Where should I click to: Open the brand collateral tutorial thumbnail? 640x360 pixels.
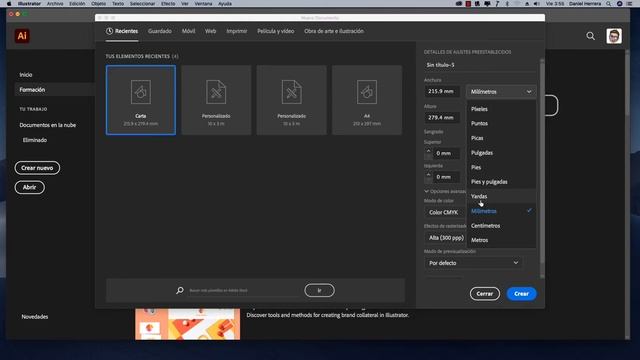click(187, 324)
